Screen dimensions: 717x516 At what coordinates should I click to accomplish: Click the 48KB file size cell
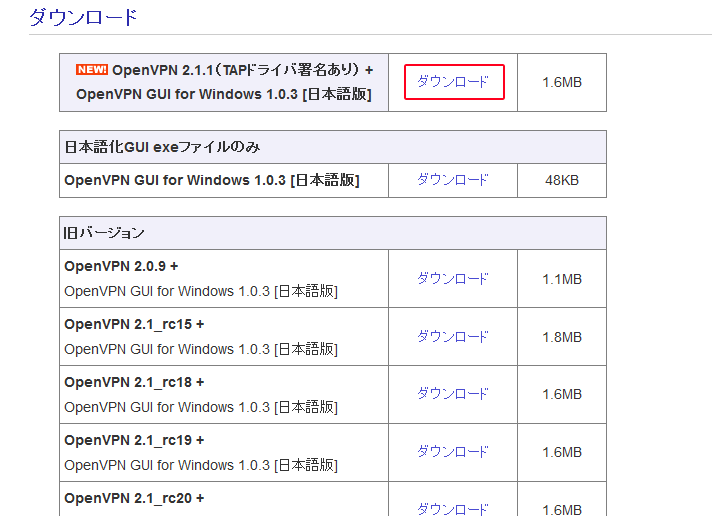[x=561, y=180]
